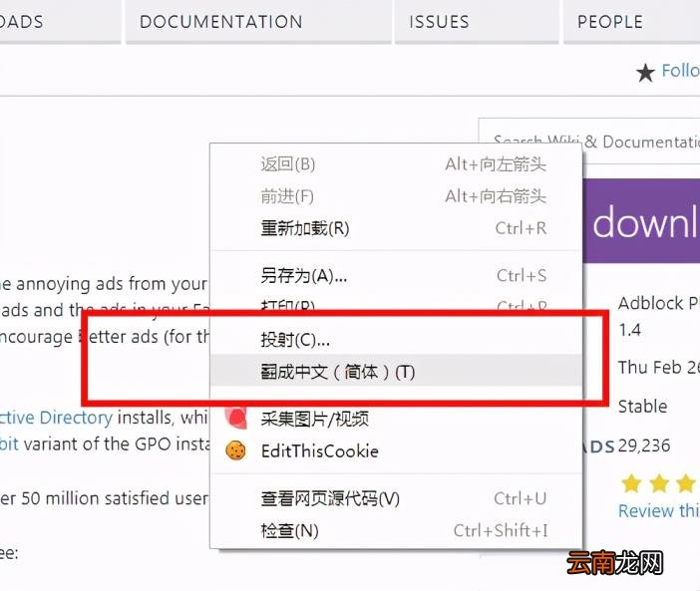Select 查看网页源代码(V) menu entry
Image resolution: width=700 pixels, height=591 pixels.
tap(397, 498)
